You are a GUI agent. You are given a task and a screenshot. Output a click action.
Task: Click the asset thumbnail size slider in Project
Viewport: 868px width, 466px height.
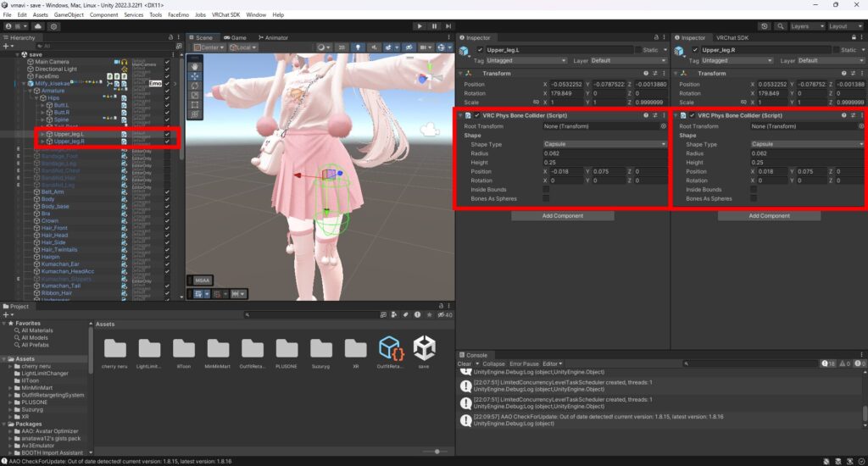coord(436,452)
